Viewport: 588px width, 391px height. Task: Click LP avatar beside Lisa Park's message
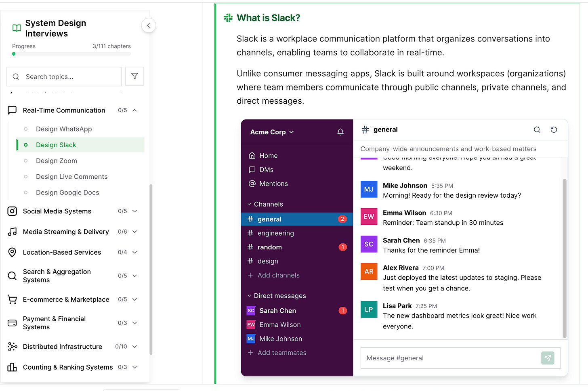(369, 309)
